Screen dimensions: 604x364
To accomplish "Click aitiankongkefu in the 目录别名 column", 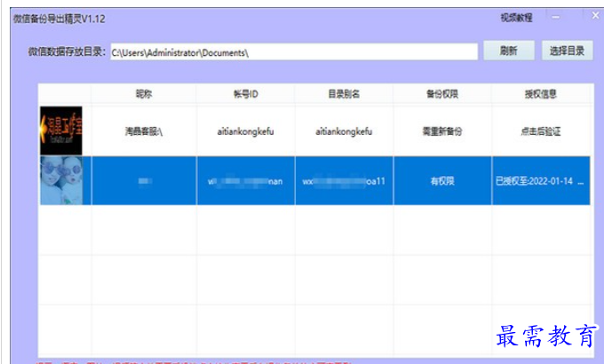I will click(x=344, y=131).
